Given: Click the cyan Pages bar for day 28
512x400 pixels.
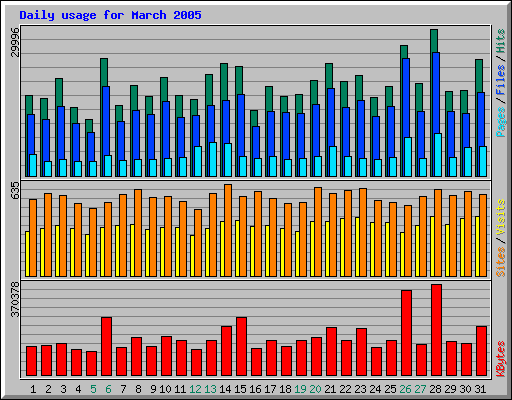Looking at the screenshot, I should 438,155.
